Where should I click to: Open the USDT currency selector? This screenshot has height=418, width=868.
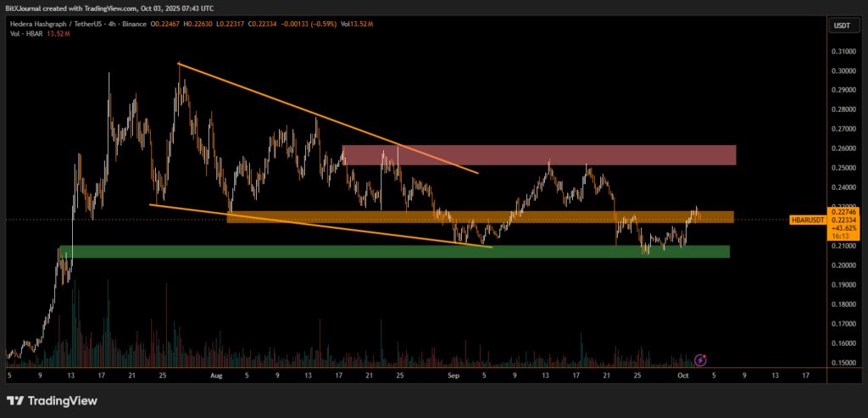pos(842,26)
